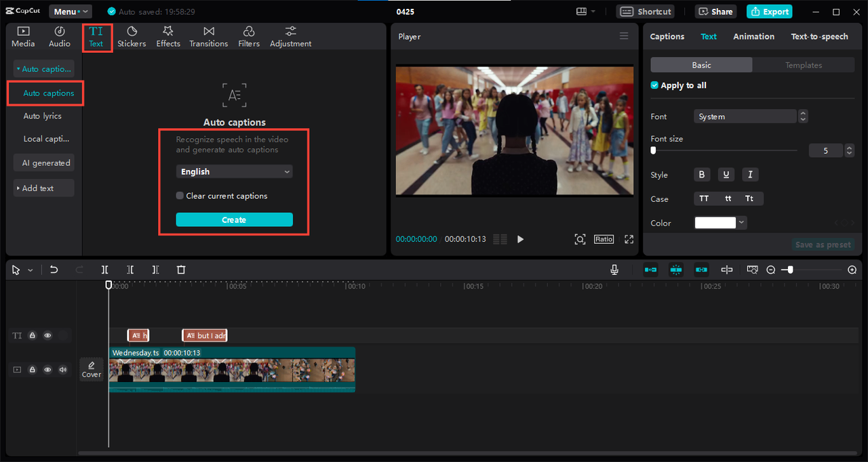This screenshot has height=462, width=868.
Task: Select the Basic sub-tab
Action: click(x=701, y=65)
